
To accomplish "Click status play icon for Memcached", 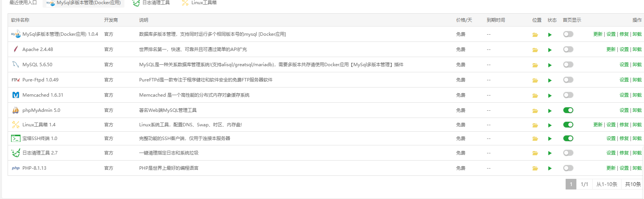I will pyautogui.click(x=550, y=96).
